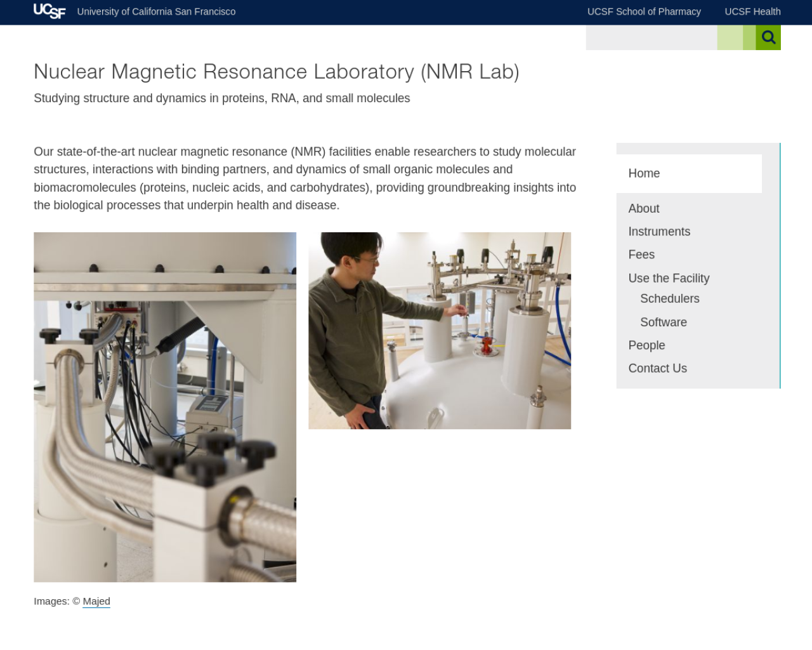
Task: Click the Majed image credit link
Action: tap(96, 601)
